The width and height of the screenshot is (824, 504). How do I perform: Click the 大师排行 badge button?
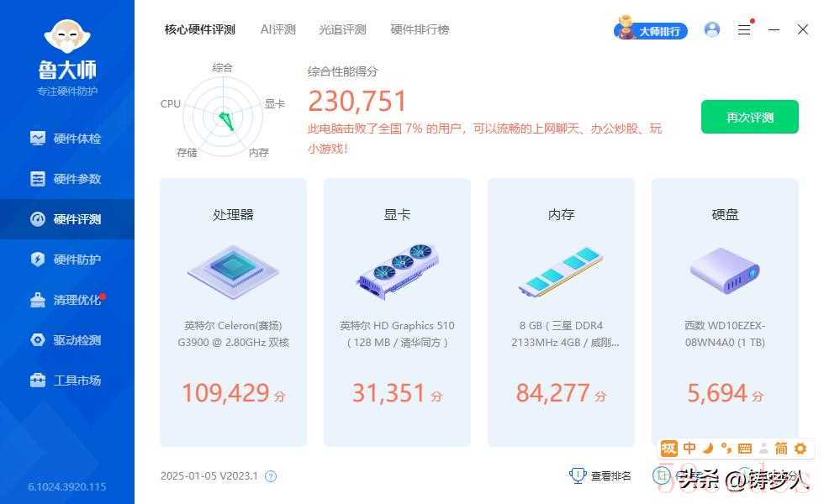point(651,29)
